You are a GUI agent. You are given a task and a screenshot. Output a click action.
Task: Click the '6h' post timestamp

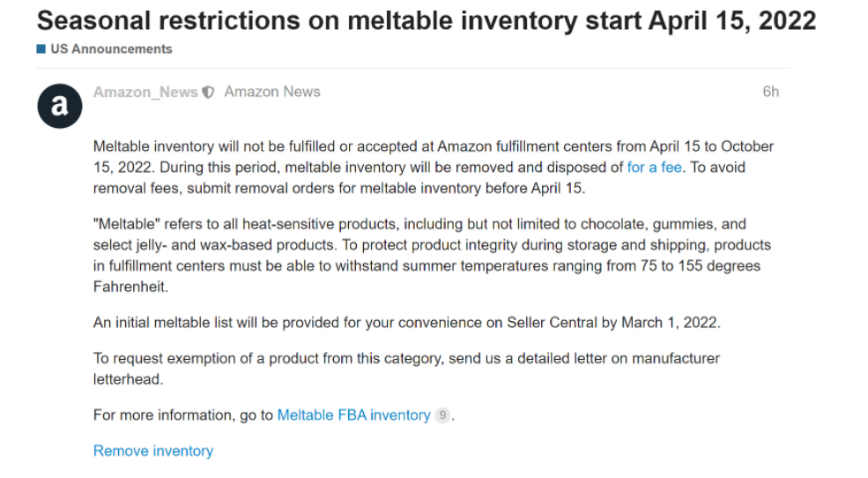coord(770,92)
